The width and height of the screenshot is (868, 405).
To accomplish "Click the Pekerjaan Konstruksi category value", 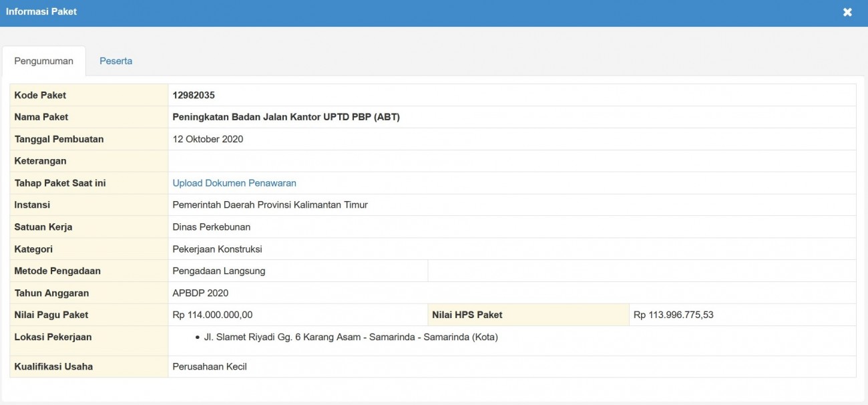I will pyautogui.click(x=217, y=249).
